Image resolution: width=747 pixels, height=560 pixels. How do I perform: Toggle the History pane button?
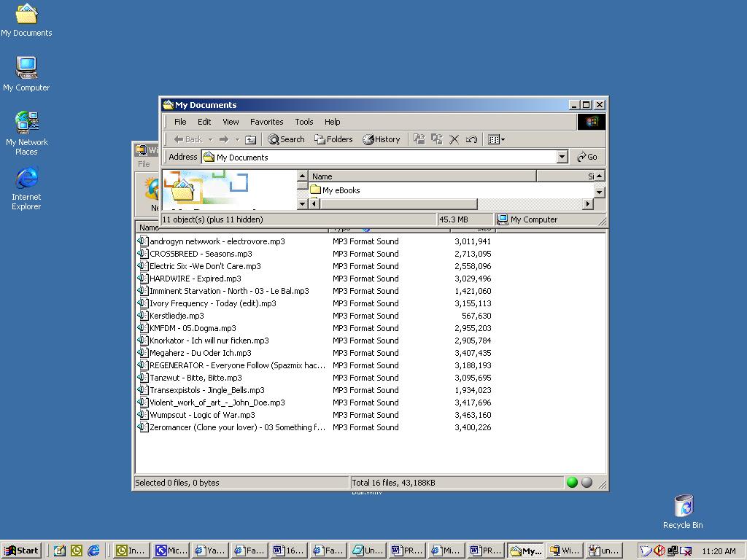point(382,139)
